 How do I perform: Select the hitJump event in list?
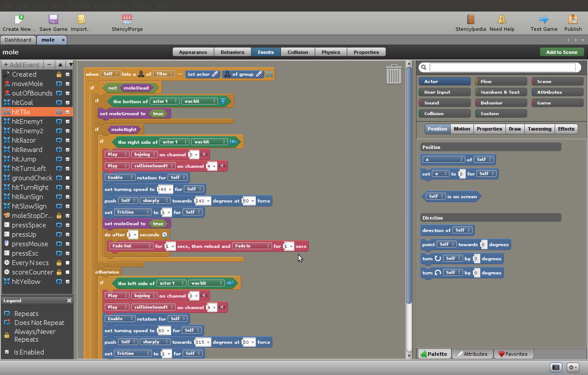pyautogui.click(x=24, y=159)
